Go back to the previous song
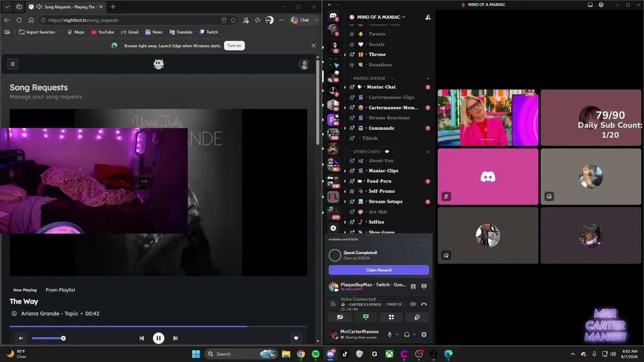This screenshot has height=362, width=644. 142,338
